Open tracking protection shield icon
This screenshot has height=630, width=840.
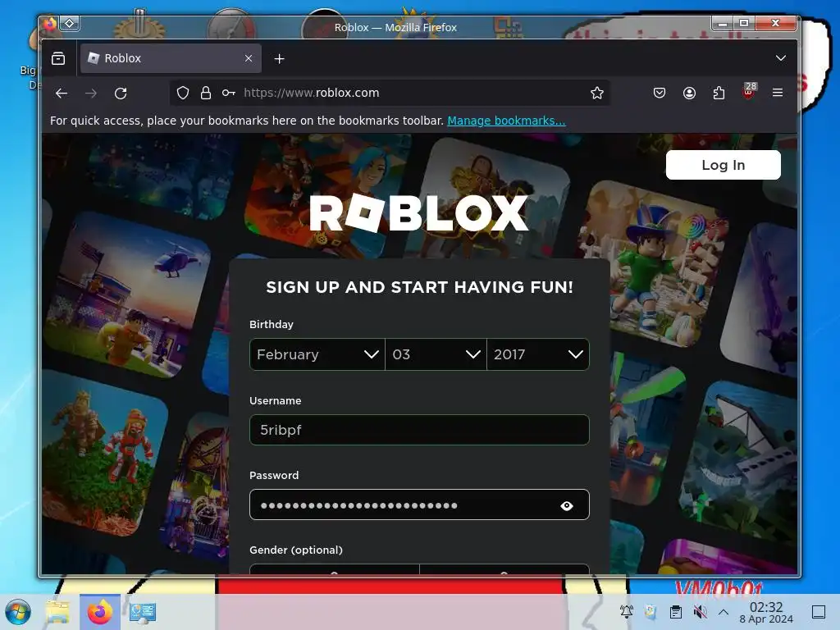point(183,93)
